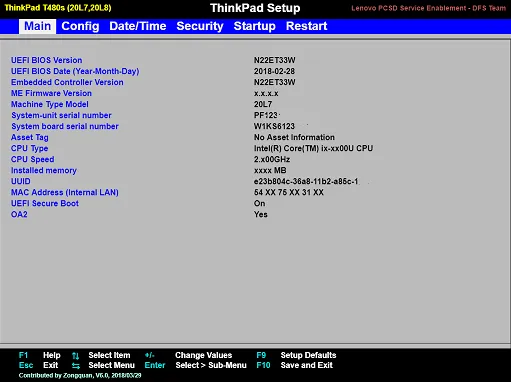Click Enter Select Sub-Menu label

point(196,365)
